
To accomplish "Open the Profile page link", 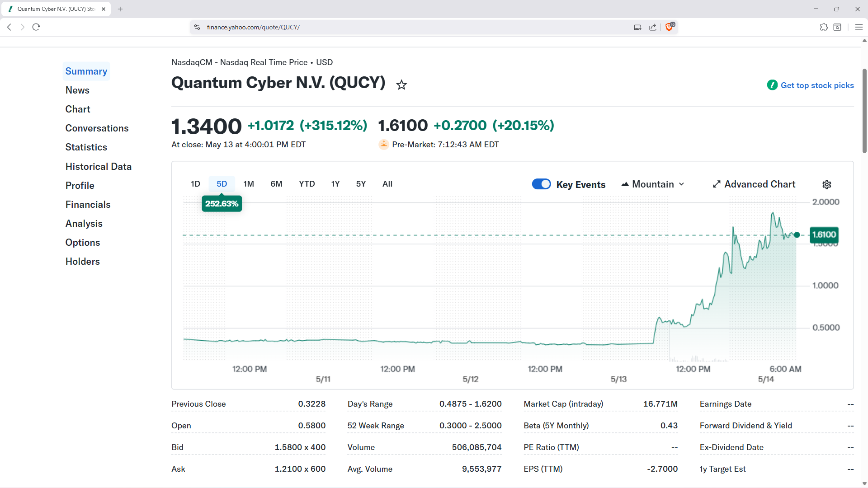I will tap(80, 186).
